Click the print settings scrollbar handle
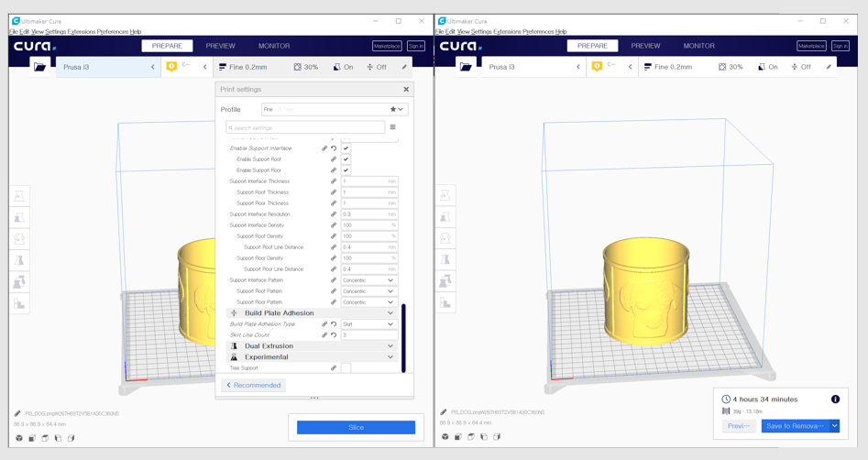This screenshot has width=868, height=460. pyautogui.click(x=403, y=337)
